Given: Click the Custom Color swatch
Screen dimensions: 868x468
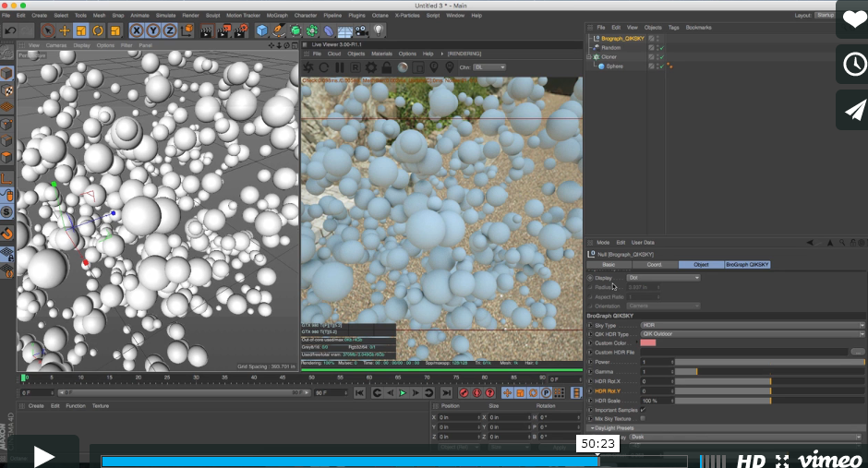Looking at the screenshot, I should [648, 343].
